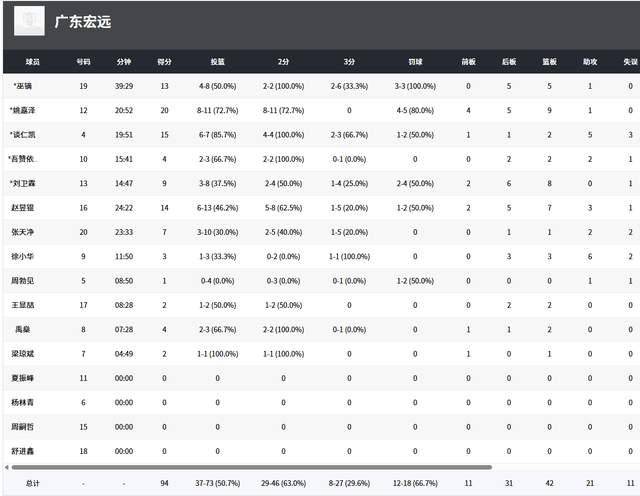Sort by the 号码 column header
This screenshot has height=496, width=640.
tap(83, 61)
